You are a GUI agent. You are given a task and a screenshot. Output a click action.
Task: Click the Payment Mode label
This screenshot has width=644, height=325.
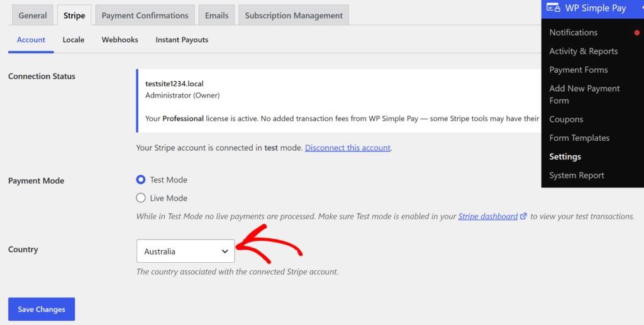(36, 180)
